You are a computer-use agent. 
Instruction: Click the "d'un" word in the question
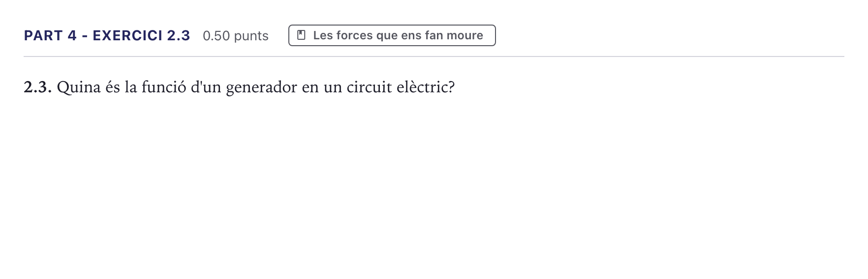pyautogui.click(x=206, y=87)
